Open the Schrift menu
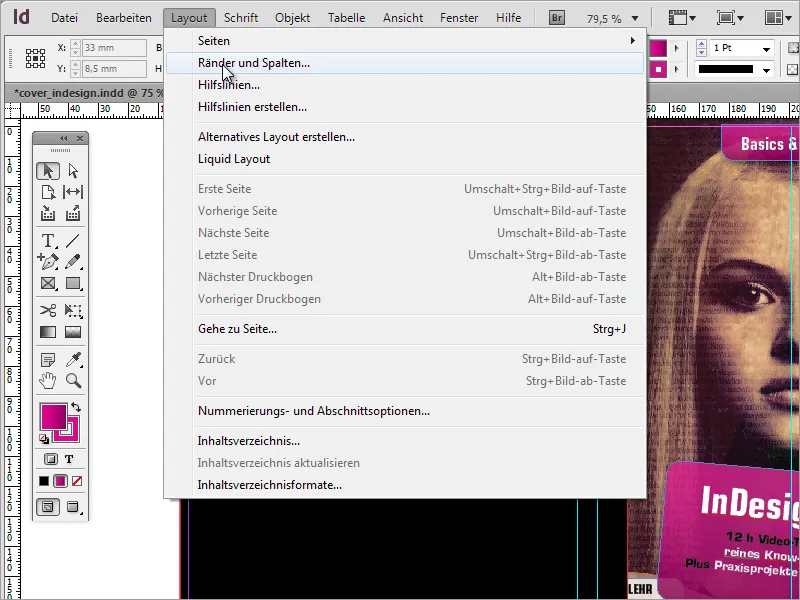This screenshot has height=600, width=800. [241, 18]
